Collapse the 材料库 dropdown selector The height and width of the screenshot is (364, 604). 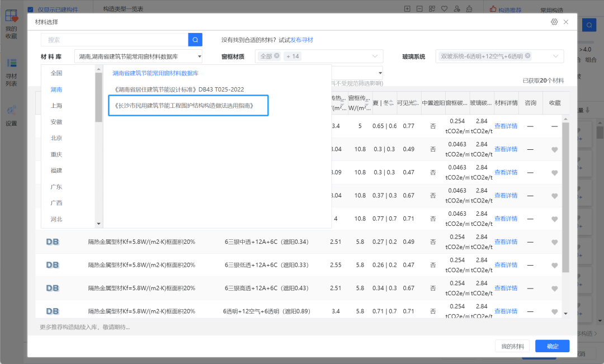(199, 56)
